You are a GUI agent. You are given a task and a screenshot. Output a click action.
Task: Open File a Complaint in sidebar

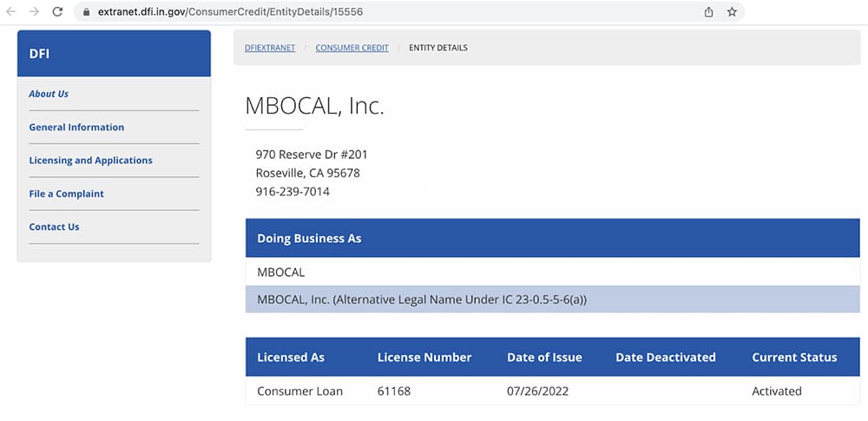(67, 194)
